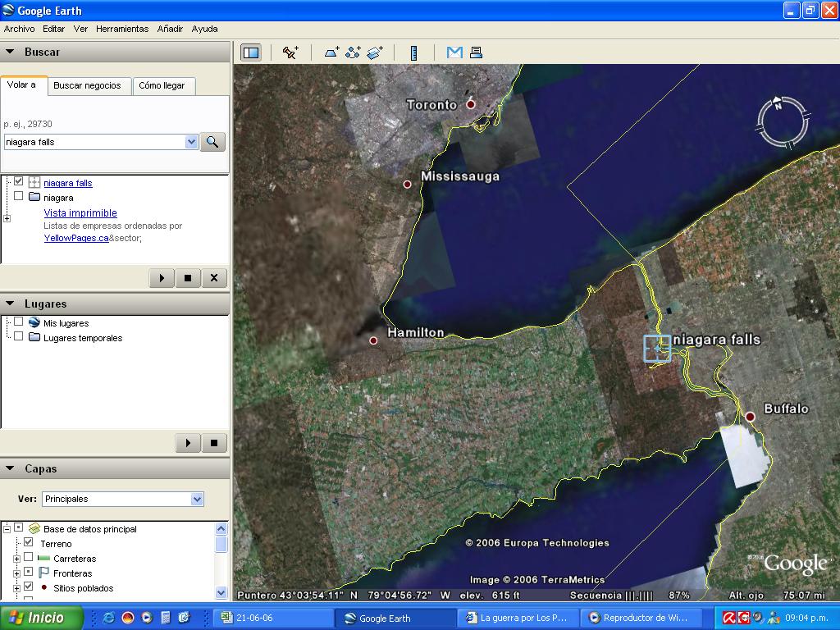Open the calculator quick launch icon
The height and width of the screenshot is (630, 840).
(x=166, y=618)
